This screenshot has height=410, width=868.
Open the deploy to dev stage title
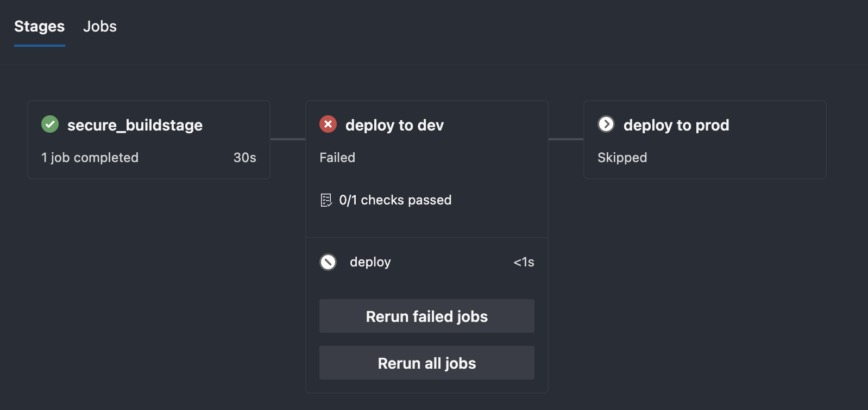coord(394,125)
